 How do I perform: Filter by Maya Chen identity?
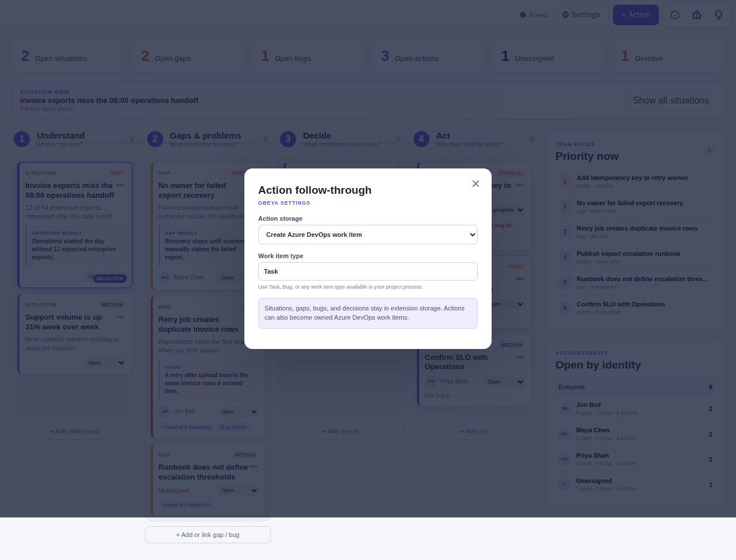(x=635, y=434)
